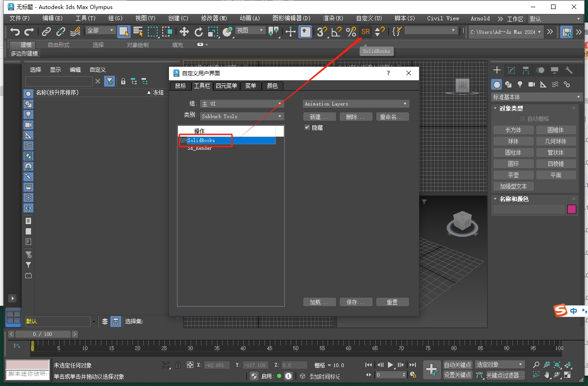Click the Set Keys large plus button
Viewport: 588px width, 386px height.
pos(432,370)
